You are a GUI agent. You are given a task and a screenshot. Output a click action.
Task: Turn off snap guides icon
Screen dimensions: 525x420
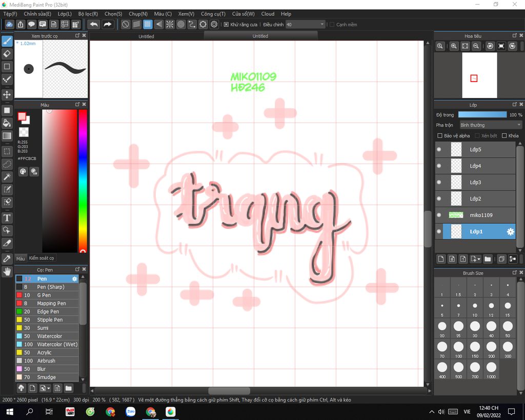tap(125, 25)
